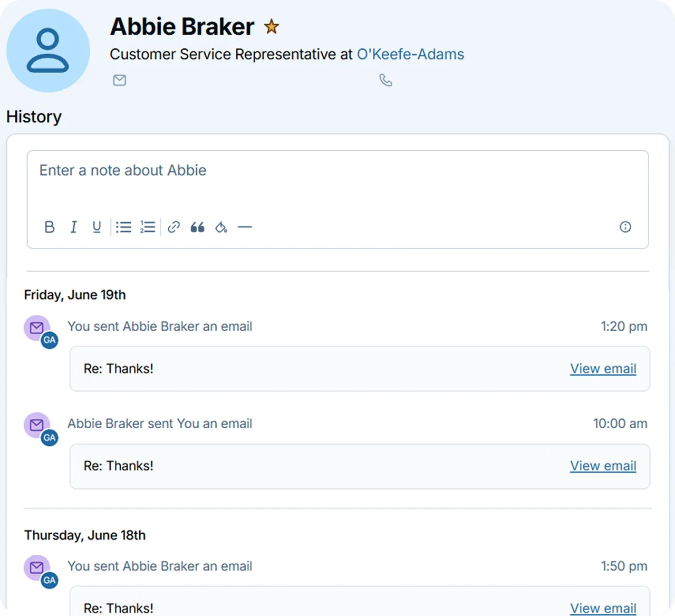
Task: Click the '1:20 pm' timestamp
Action: tap(624, 326)
